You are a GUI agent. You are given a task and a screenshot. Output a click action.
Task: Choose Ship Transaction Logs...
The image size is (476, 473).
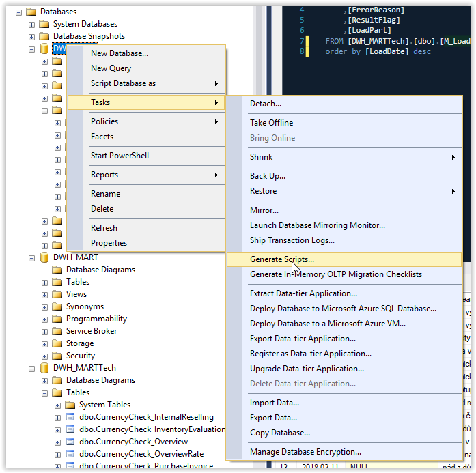(x=344, y=240)
